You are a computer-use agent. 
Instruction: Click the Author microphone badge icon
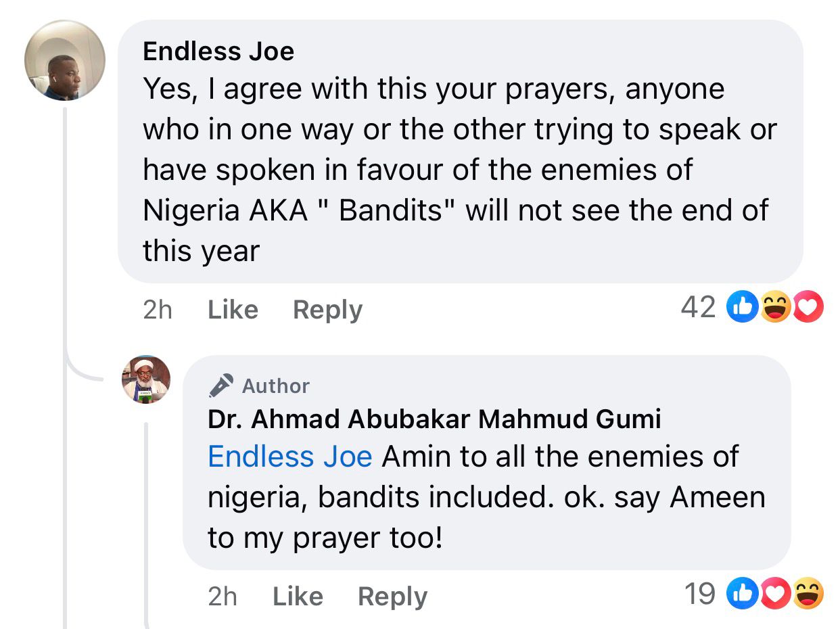tap(221, 386)
